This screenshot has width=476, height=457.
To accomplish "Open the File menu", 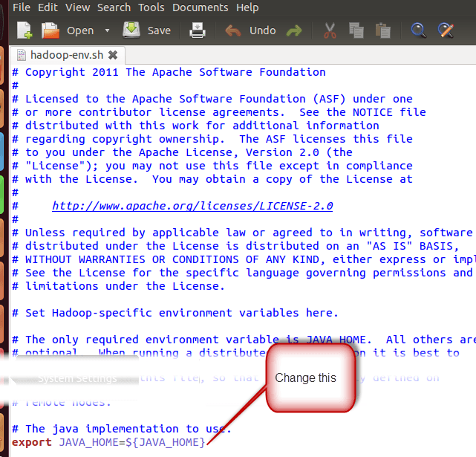I will tap(22, 7).
